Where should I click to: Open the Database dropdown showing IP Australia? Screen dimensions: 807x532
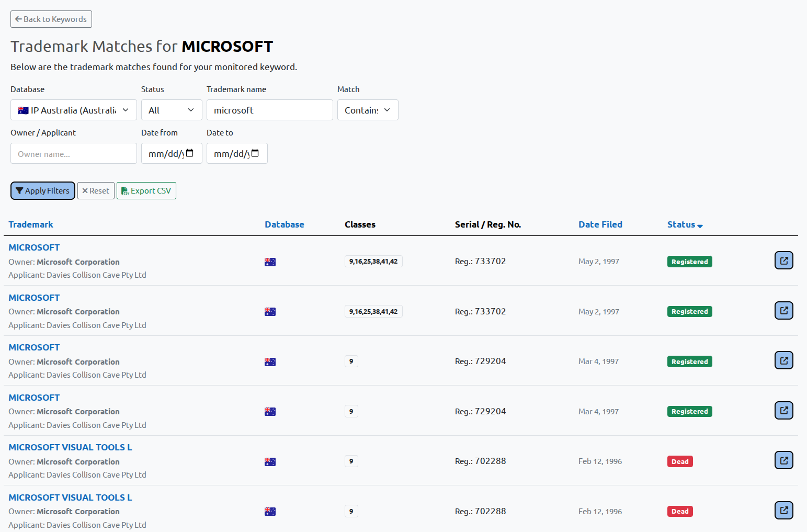point(73,110)
